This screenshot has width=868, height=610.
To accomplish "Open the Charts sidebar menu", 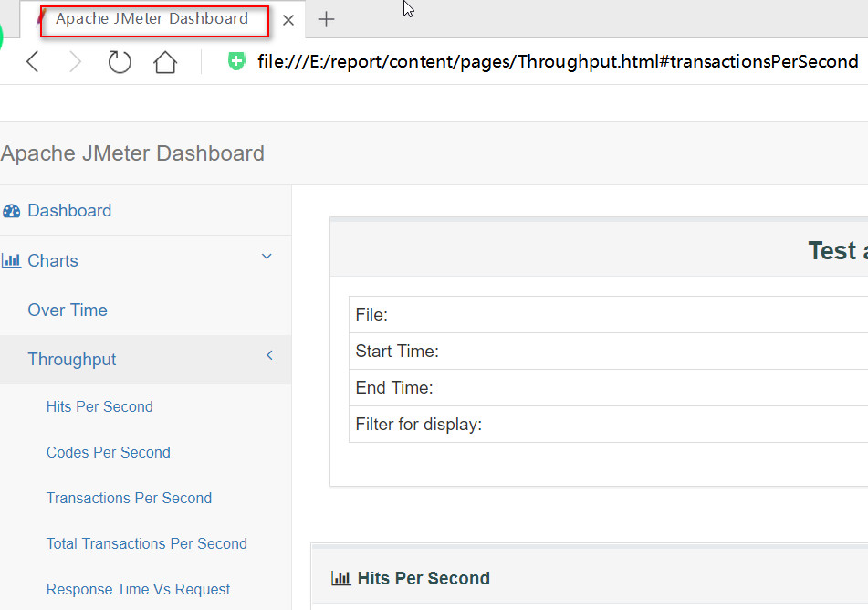I will 53,260.
